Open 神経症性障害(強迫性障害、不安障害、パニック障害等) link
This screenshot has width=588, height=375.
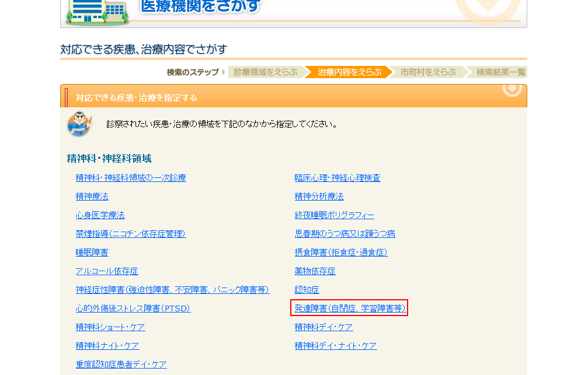(x=172, y=290)
